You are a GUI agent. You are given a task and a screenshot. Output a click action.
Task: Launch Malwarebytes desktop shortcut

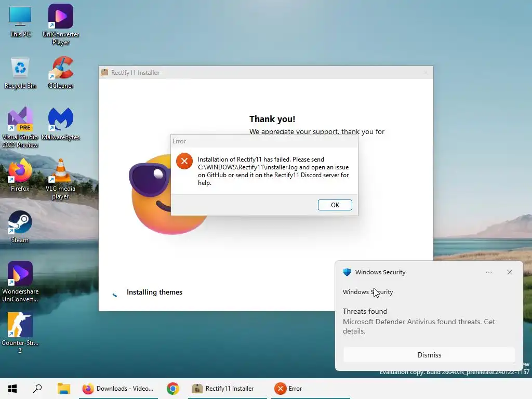(61, 124)
